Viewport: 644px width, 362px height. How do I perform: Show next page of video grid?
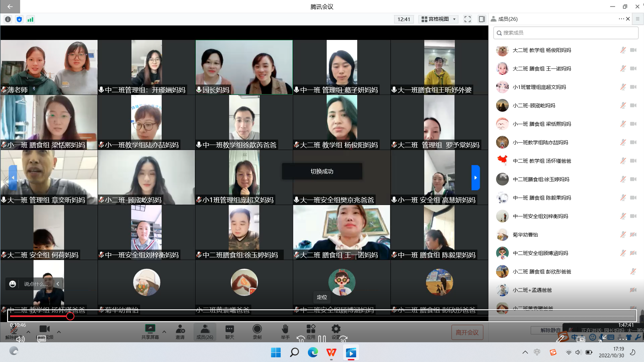point(475,177)
